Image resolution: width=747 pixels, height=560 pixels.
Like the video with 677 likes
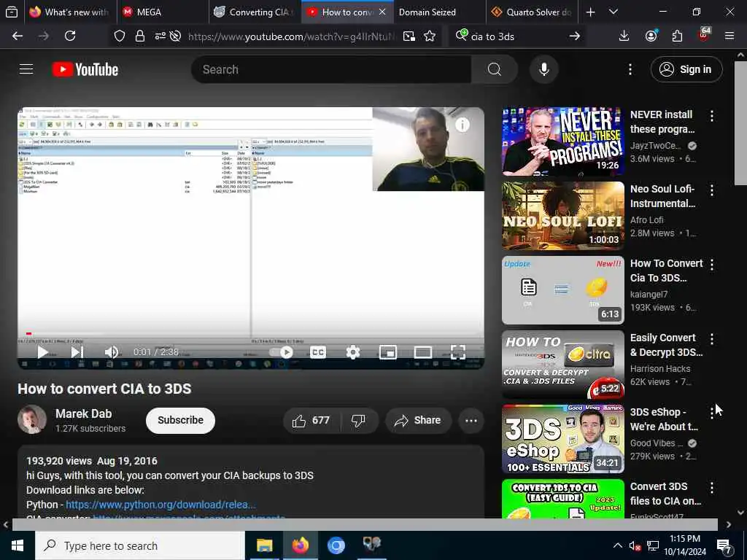tap(311, 421)
